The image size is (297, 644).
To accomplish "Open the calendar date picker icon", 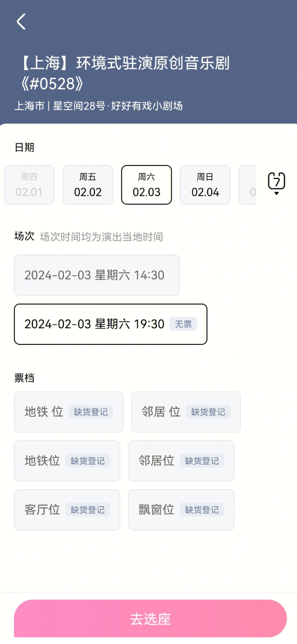I will coord(276,183).
